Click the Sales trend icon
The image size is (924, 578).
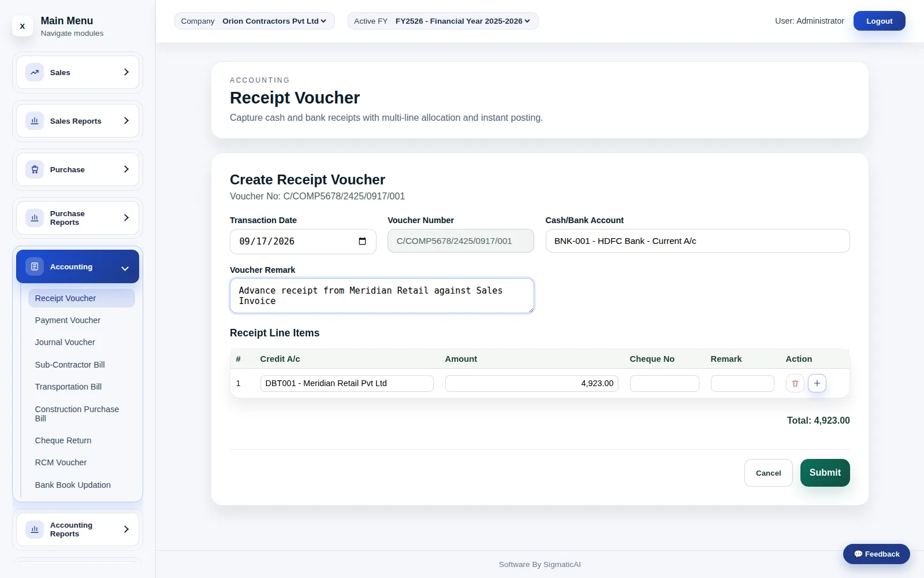[35, 72]
